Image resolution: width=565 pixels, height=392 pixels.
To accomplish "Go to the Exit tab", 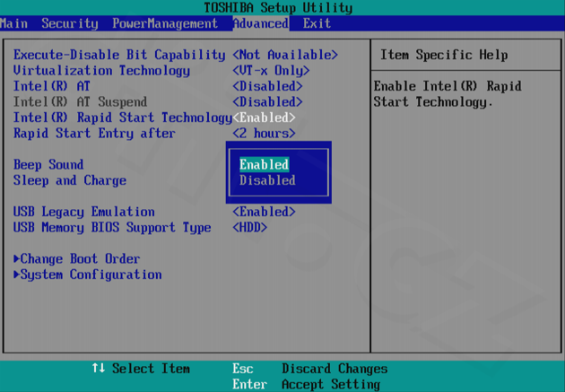I will [317, 23].
